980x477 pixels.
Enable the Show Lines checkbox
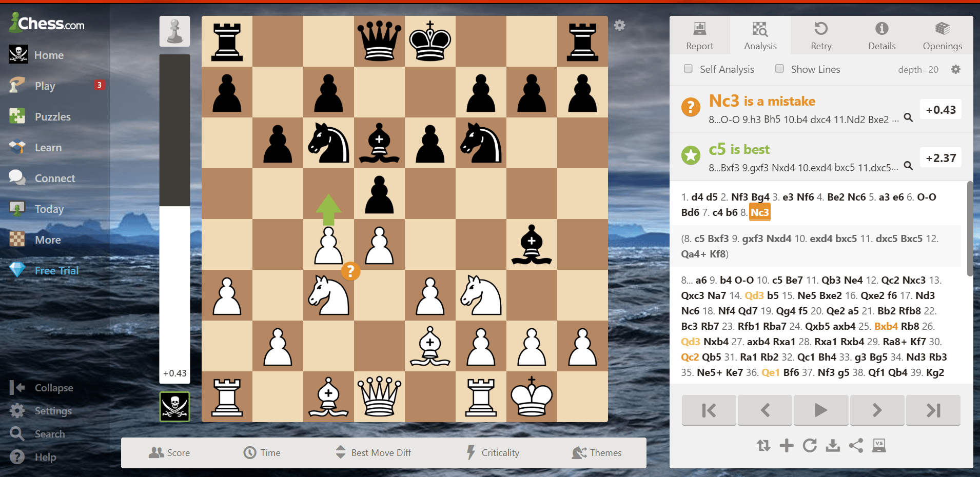(x=779, y=68)
